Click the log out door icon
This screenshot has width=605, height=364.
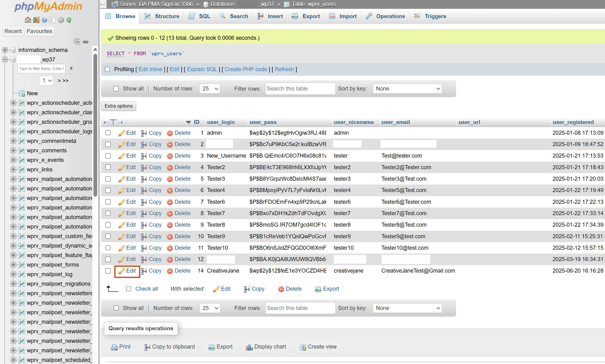pos(36,20)
